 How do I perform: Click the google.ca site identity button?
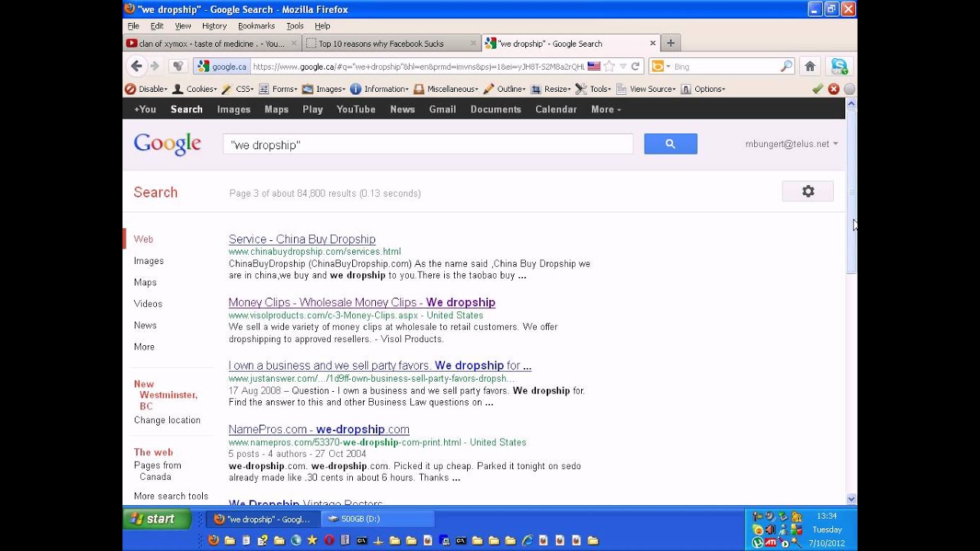pyautogui.click(x=221, y=67)
